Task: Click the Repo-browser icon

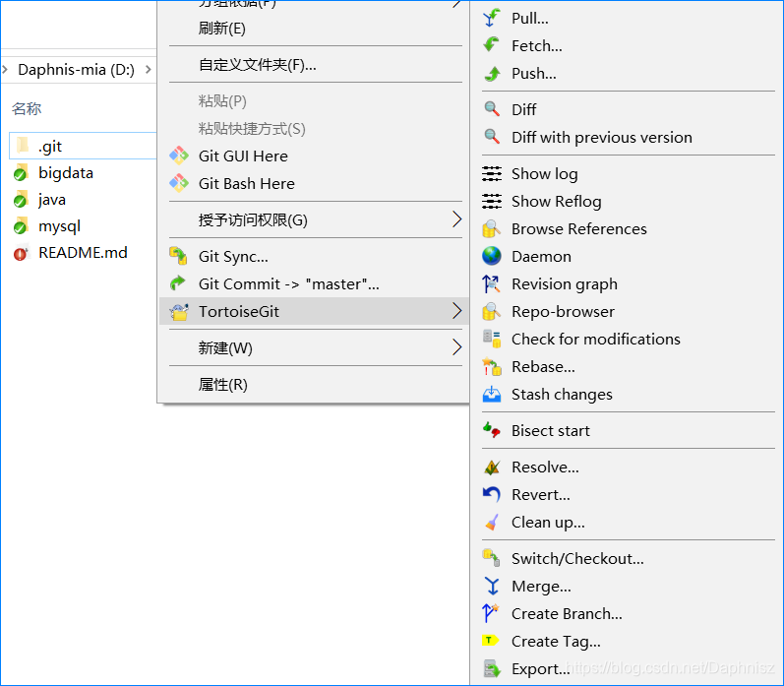Action: pyautogui.click(x=492, y=311)
